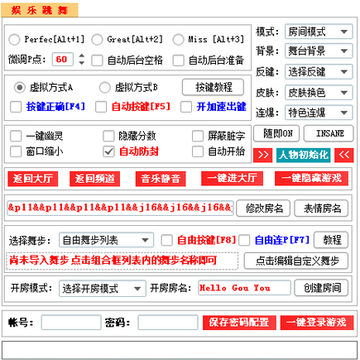Select 虚拟方式B radio option

(x=105, y=88)
